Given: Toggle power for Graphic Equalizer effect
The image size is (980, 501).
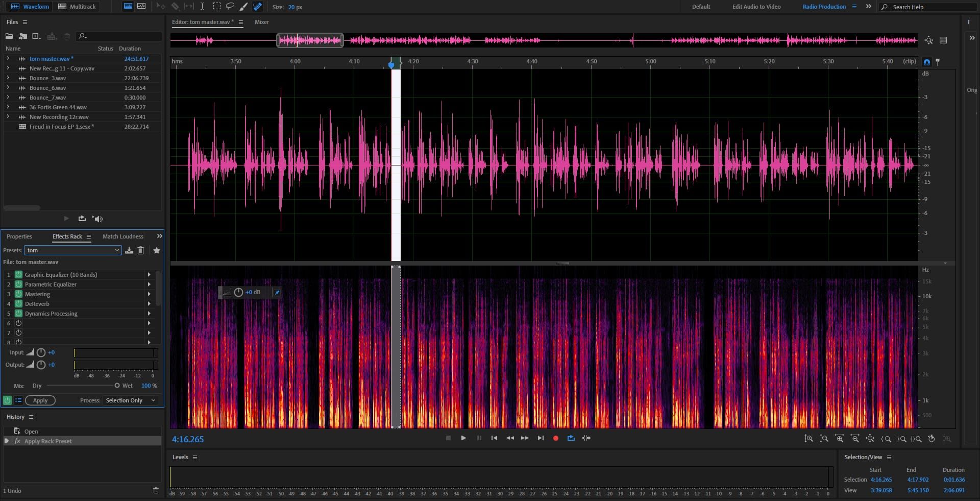Looking at the screenshot, I should pyautogui.click(x=18, y=275).
